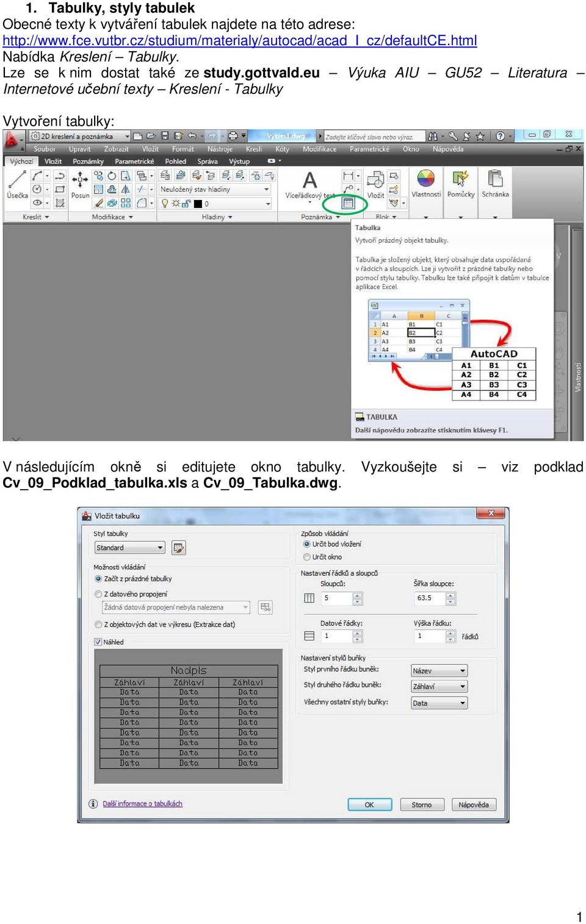This screenshot has height=924, width=586.
Task: Open the fce.vutbr.cz defaultCE.html hyperlink
Action: tap(240, 41)
